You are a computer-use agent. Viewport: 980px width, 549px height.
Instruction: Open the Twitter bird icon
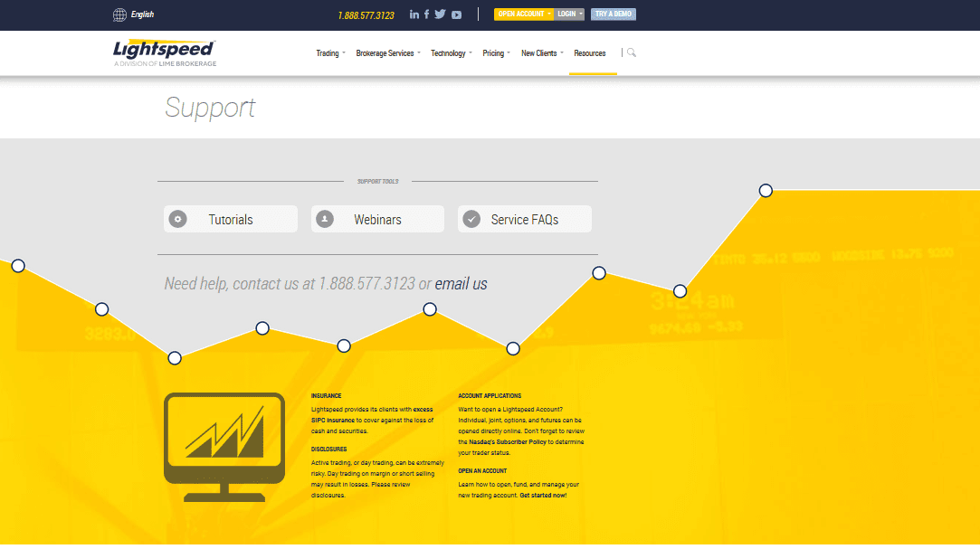pos(441,14)
